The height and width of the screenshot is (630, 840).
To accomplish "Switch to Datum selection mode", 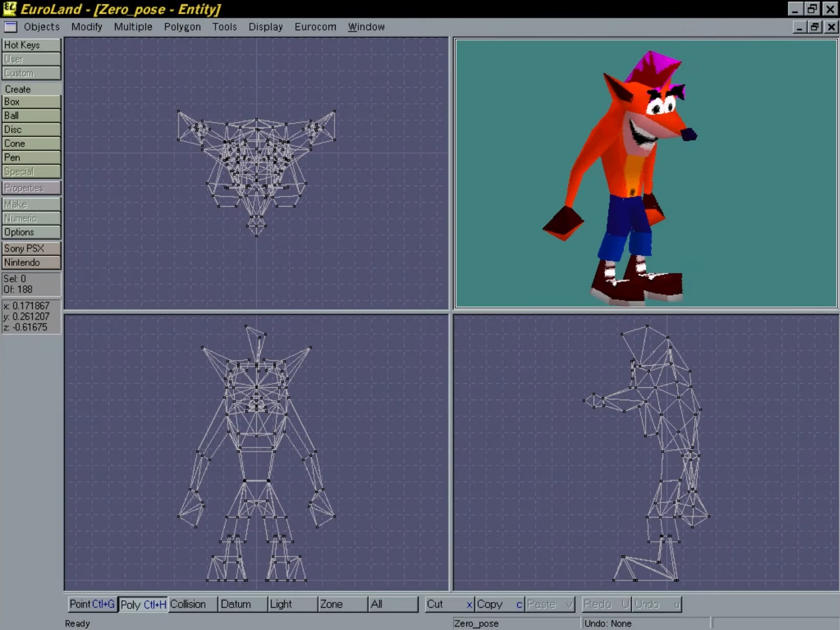I will (x=243, y=604).
